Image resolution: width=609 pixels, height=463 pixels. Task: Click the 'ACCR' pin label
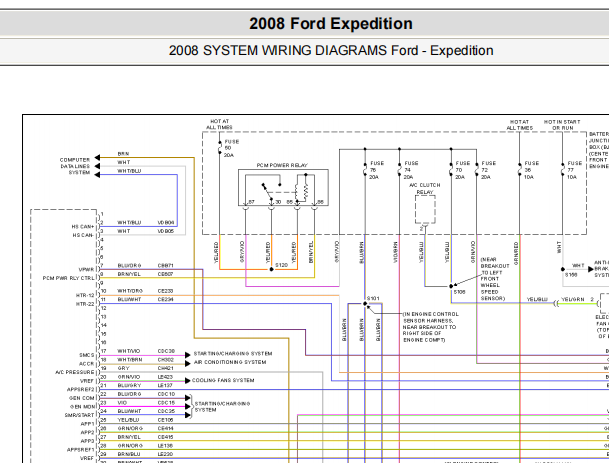[87, 364]
